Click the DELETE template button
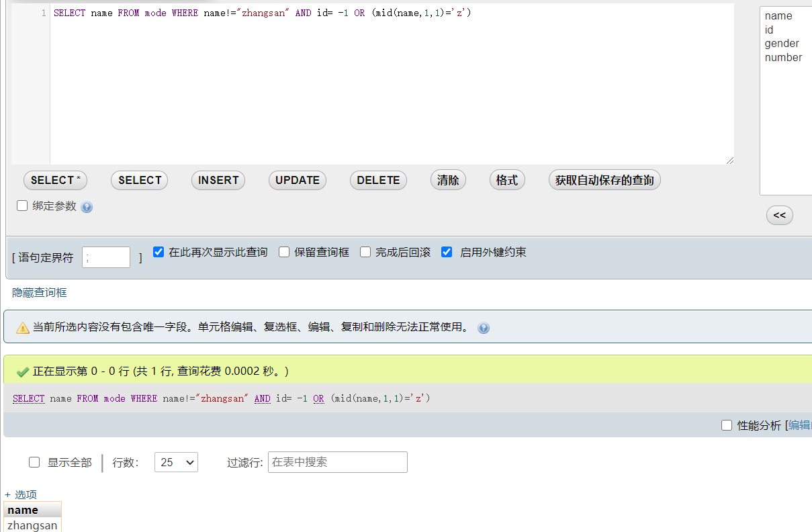This screenshot has width=812, height=532. (378, 180)
